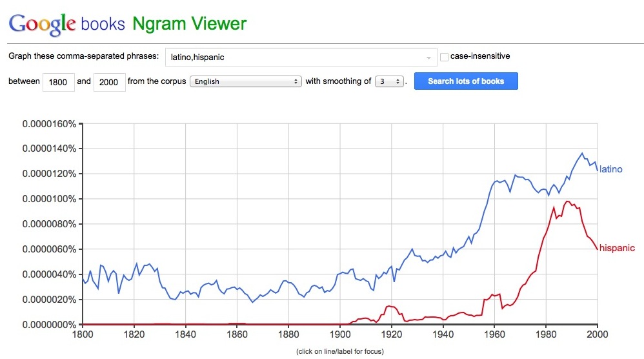Click the blue latino peak near 1994
644x359 pixels.
tap(582, 154)
